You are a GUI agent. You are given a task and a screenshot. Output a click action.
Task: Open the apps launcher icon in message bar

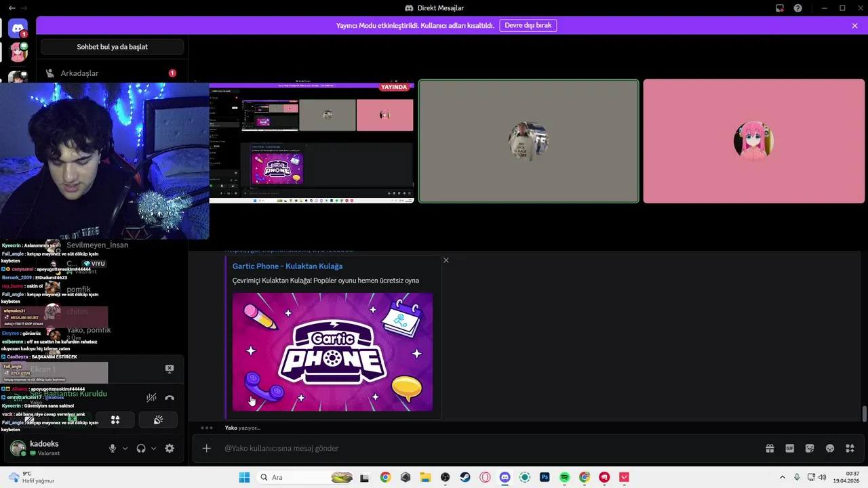coord(850,448)
